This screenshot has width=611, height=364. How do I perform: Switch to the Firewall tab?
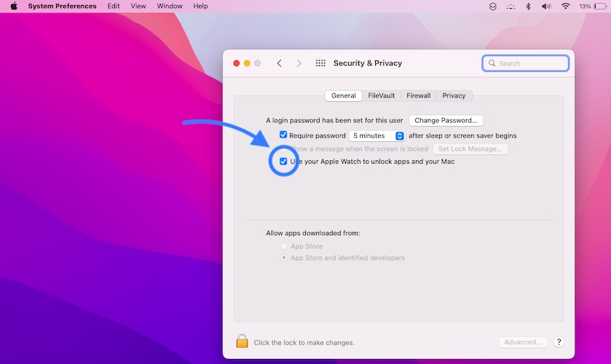(x=419, y=95)
